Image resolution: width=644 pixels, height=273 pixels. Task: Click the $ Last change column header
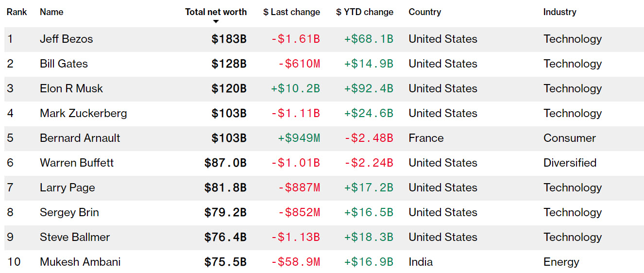(291, 12)
